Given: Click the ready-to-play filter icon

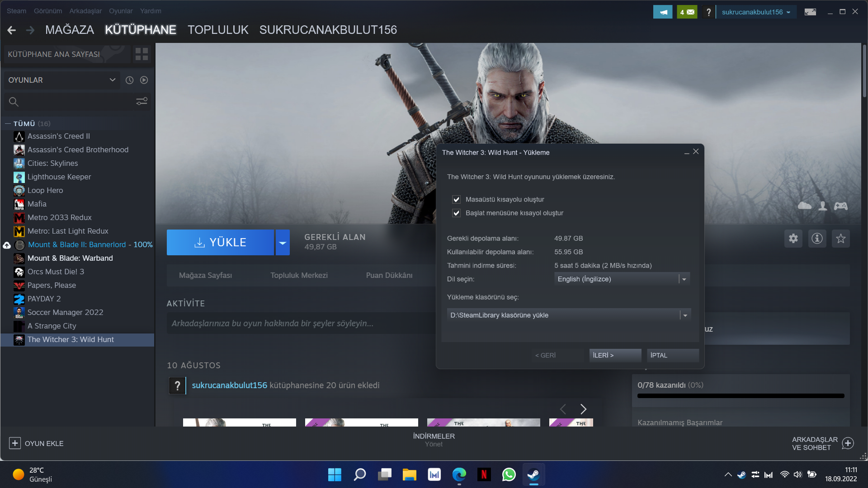Looking at the screenshot, I should coord(144,80).
